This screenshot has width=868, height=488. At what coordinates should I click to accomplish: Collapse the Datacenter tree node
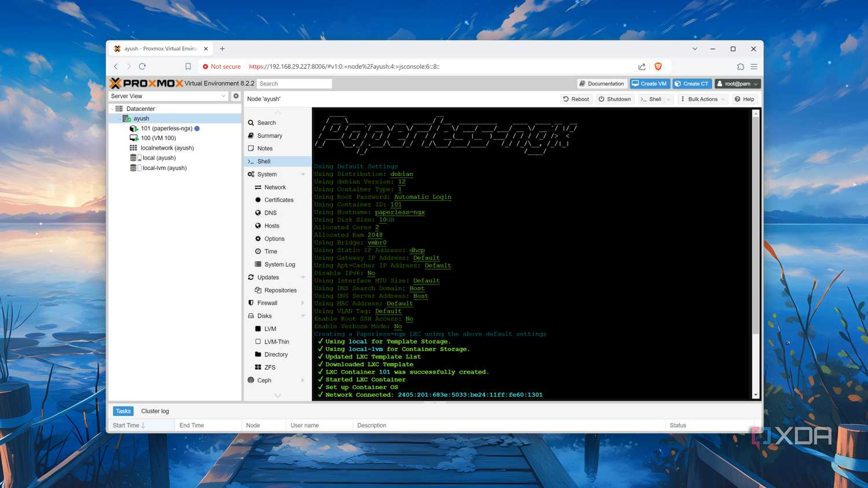(x=112, y=109)
